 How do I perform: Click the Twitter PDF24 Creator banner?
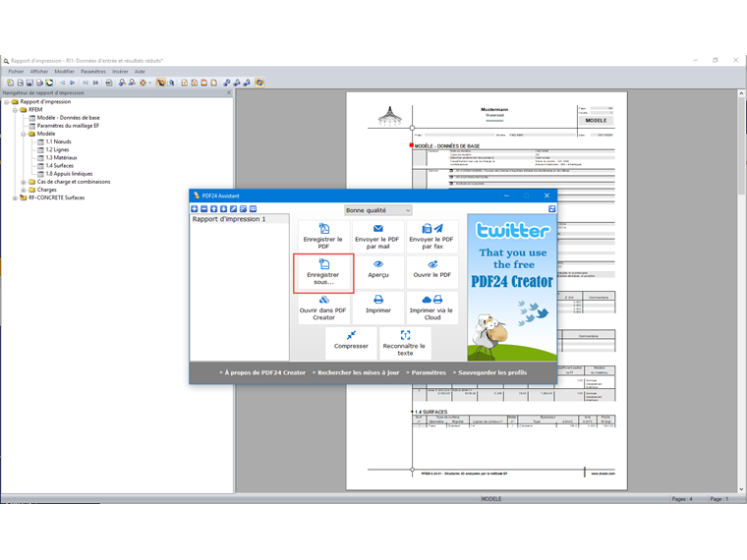[512, 288]
